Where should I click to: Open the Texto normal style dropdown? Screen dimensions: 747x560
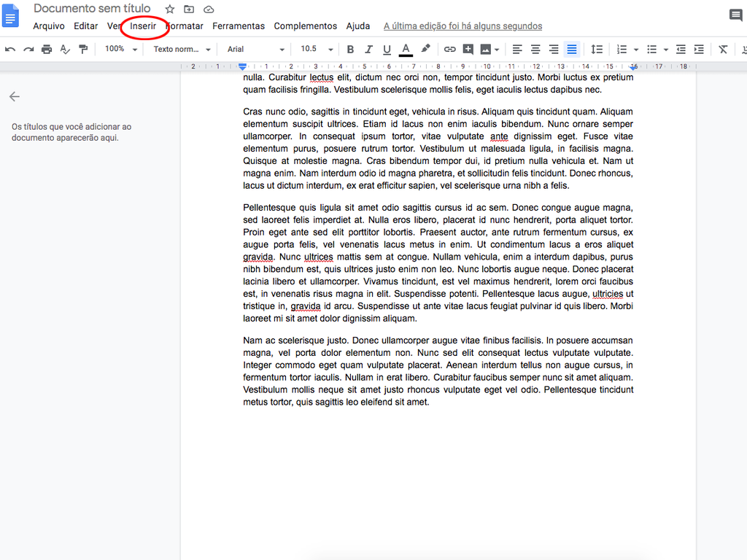point(182,49)
